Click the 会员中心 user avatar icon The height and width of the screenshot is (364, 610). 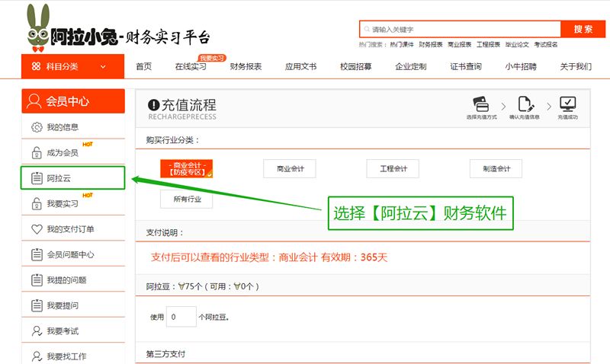click(x=34, y=101)
